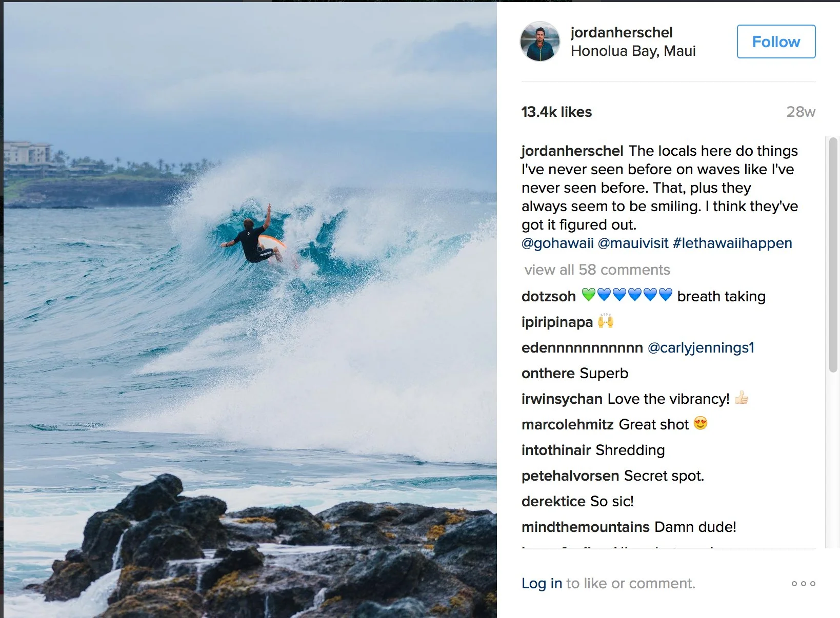The image size is (840, 618).
Task: Open the @carlyjennings1 mention
Action: click(701, 347)
